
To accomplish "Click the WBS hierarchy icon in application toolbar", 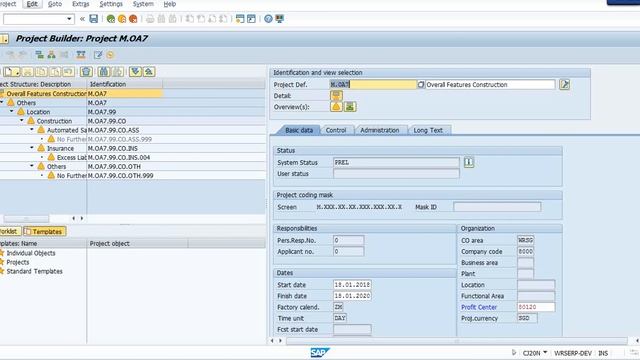I will click(x=40, y=55).
